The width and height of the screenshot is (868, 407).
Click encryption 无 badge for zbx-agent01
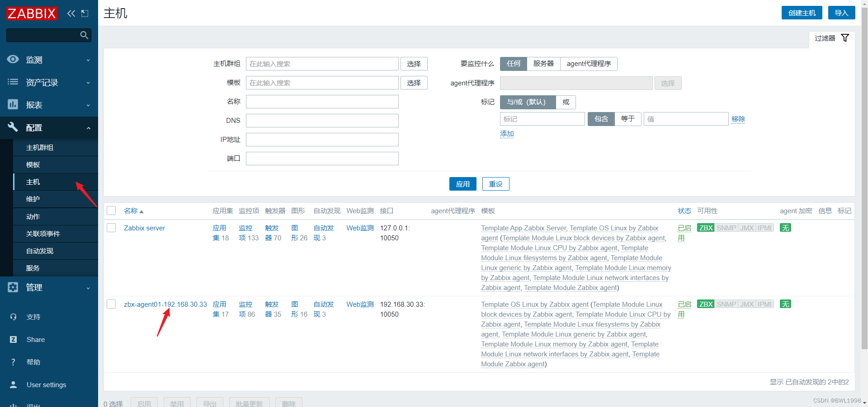point(786,304)
